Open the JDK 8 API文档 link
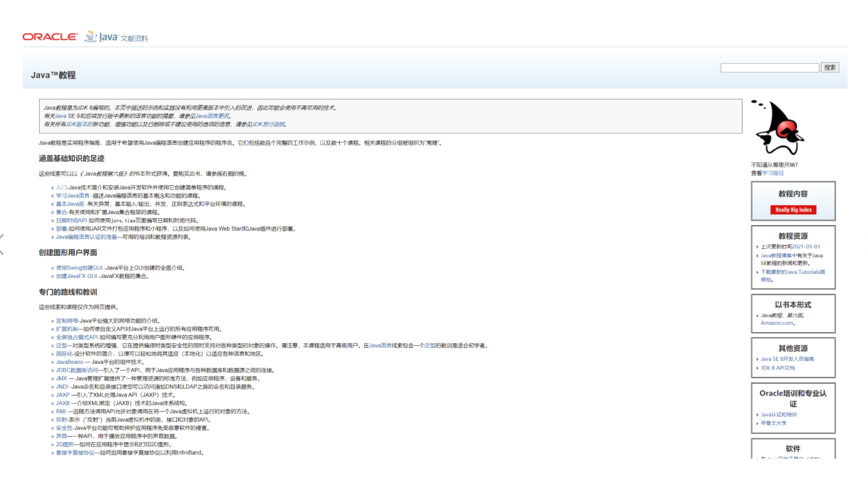The width and height of the screenshot is (868, 479). [x=778, y=368]
